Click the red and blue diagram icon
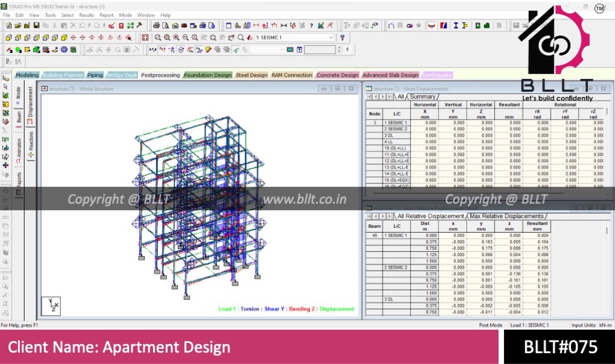 (x=444, y=25)
